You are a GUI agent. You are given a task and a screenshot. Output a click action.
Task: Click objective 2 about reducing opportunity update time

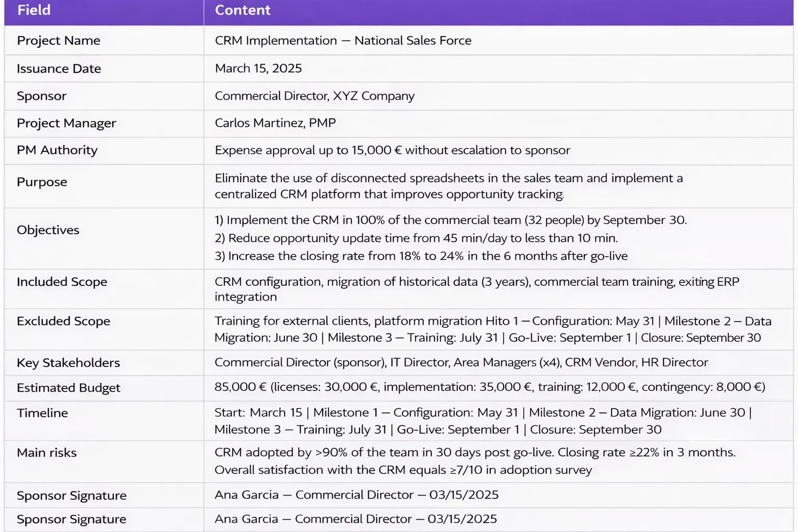click(x=416, y=238)
